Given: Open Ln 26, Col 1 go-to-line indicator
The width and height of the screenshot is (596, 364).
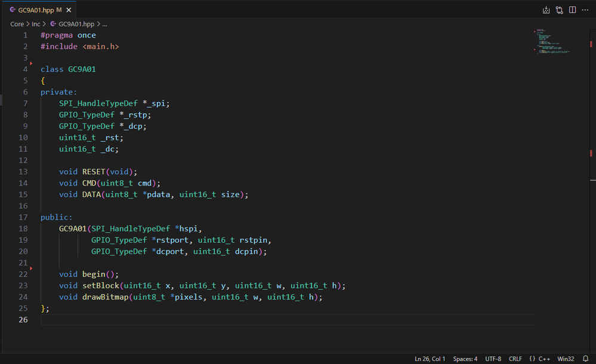Looking at the screenshot, I should click(x=430, y=359).
